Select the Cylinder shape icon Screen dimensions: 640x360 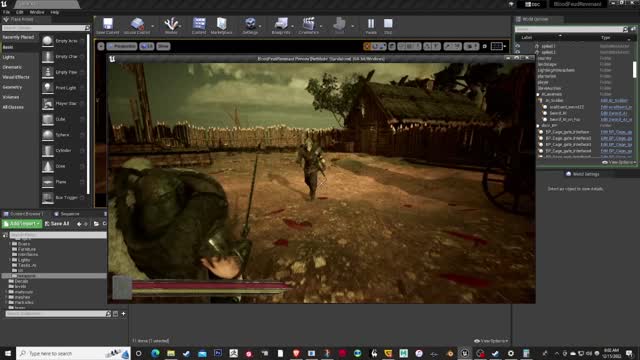pos(47,150)
